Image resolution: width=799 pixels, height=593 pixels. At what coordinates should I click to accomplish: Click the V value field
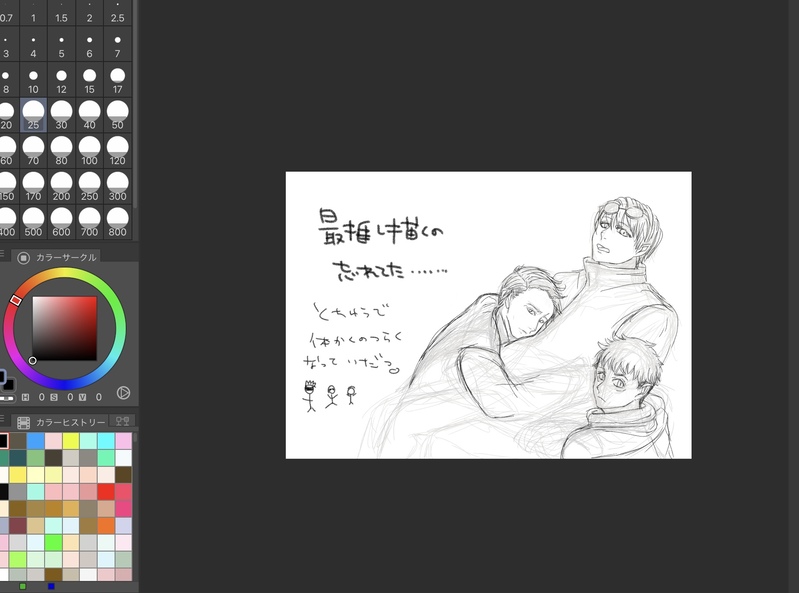point(99,397)
